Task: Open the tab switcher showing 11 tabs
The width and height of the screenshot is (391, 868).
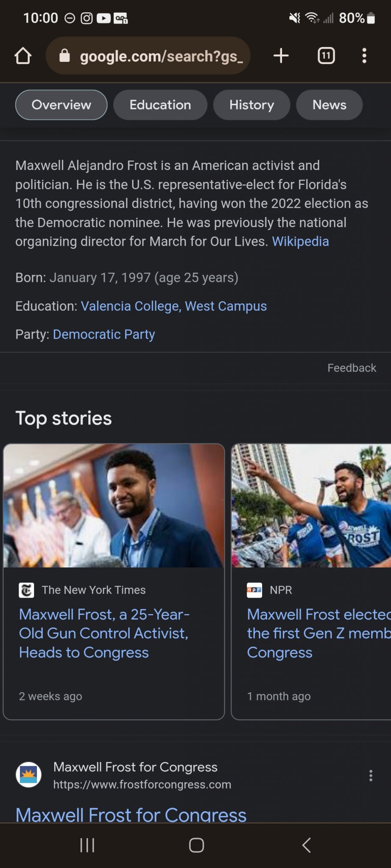Action: coord(326,56)
